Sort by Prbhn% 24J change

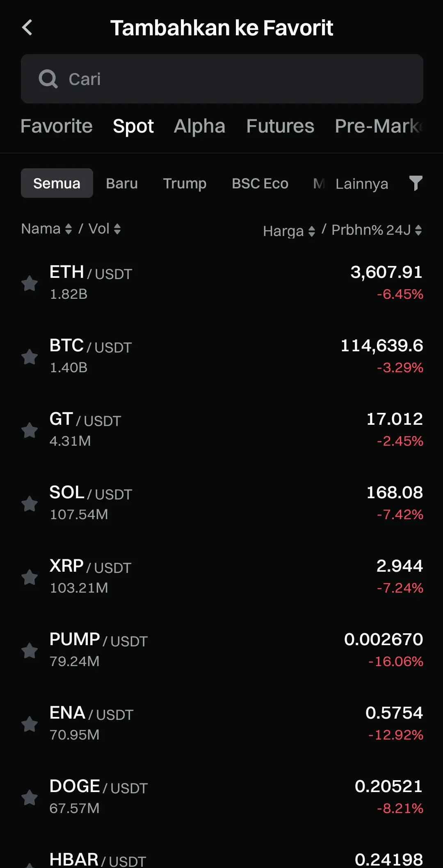click(x=377, y=230)
